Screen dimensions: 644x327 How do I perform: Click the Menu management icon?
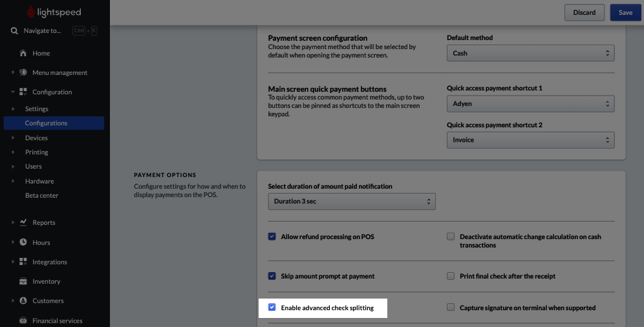[23, 72]
